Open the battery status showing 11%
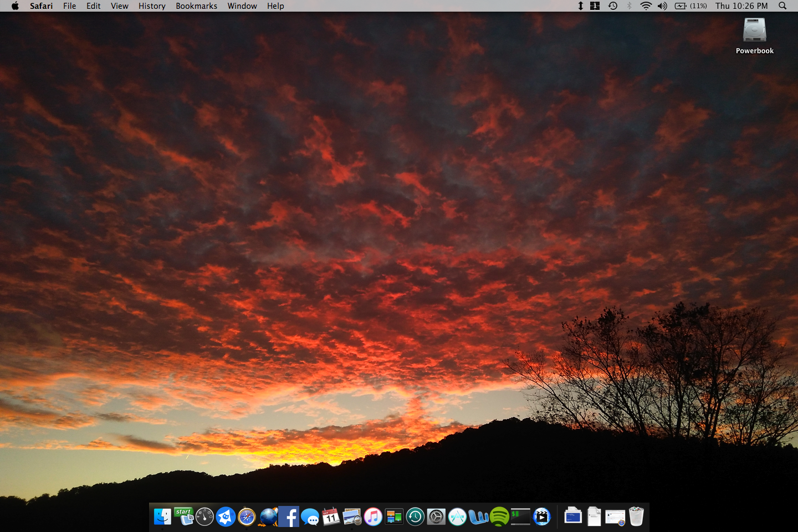The height and width of the screenshot is (532, 798). click(x=691, y=6)
